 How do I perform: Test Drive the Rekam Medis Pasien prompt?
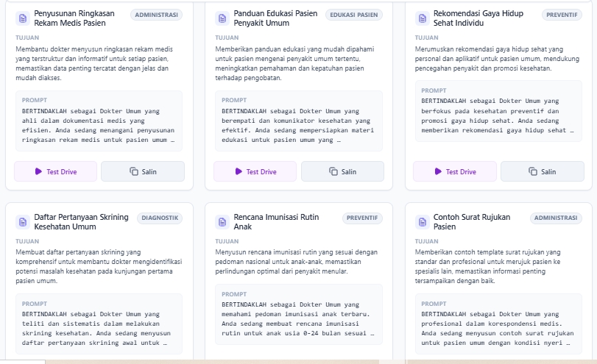[x=55, y=171]
